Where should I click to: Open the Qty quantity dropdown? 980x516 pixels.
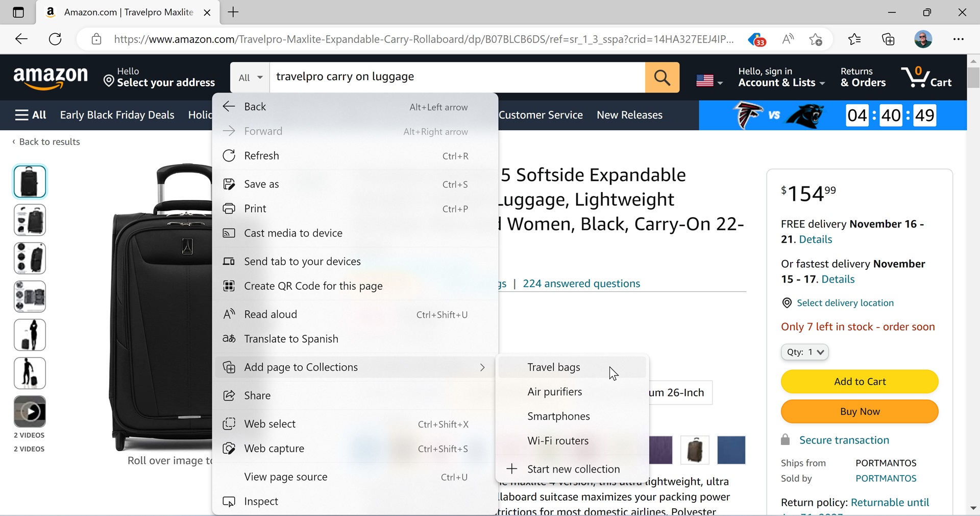(804, 352)
